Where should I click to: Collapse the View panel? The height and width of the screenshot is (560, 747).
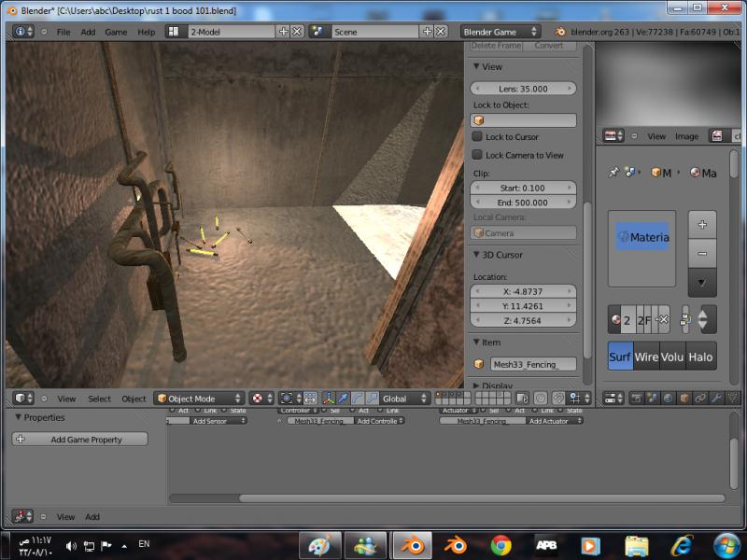click(476, 66)
